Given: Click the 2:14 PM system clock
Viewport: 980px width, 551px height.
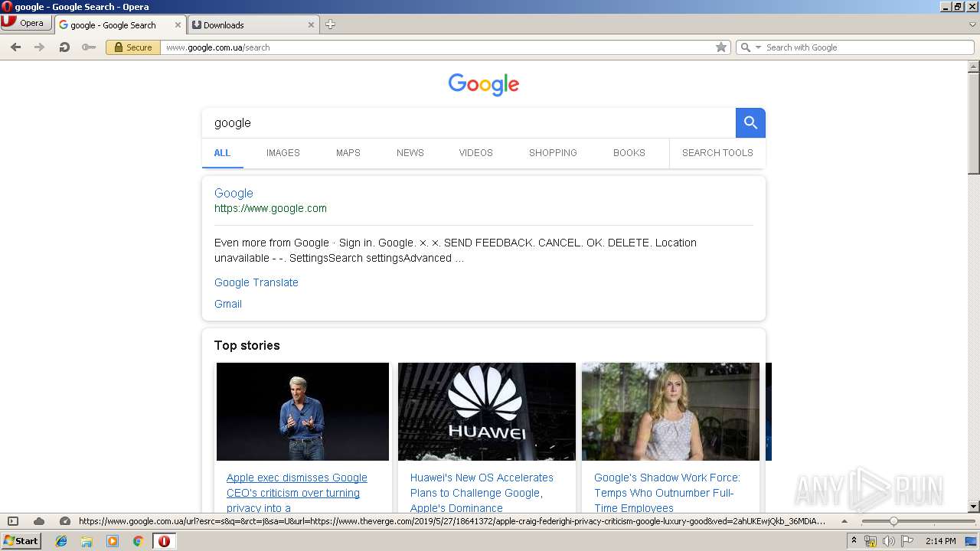Looking at the screenshot, I should click(x=940, y=541).
